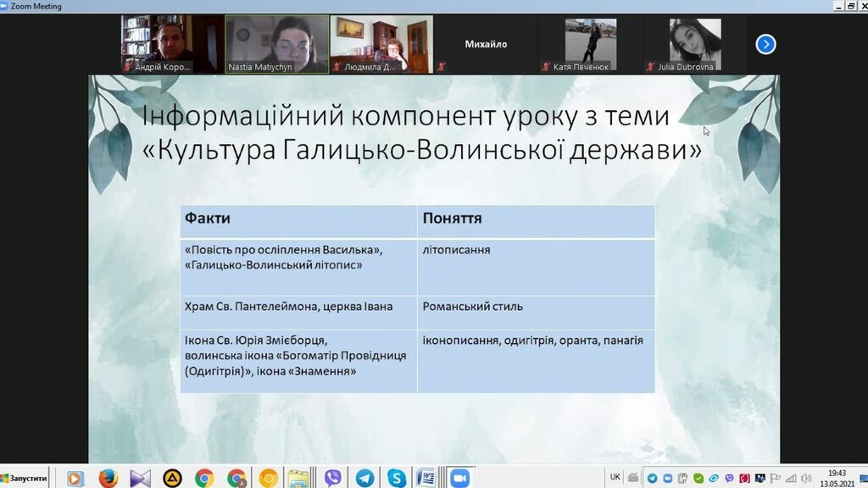Open the volume control in system tray

coord(808,477)
